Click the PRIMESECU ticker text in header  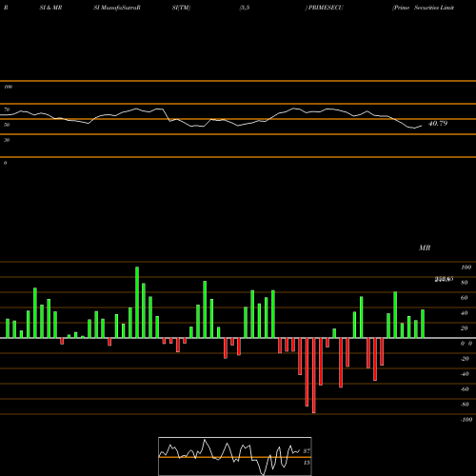click(325, 8)
